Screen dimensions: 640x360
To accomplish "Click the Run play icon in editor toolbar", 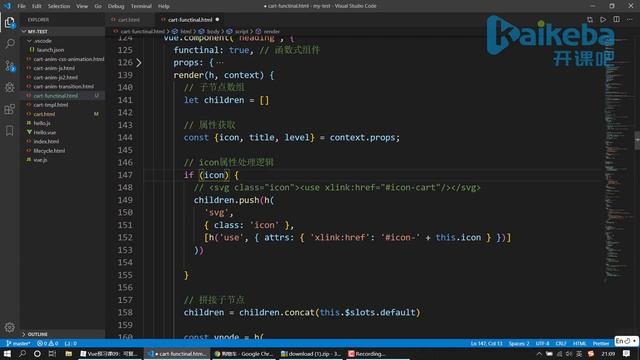I will coord(603,20).
